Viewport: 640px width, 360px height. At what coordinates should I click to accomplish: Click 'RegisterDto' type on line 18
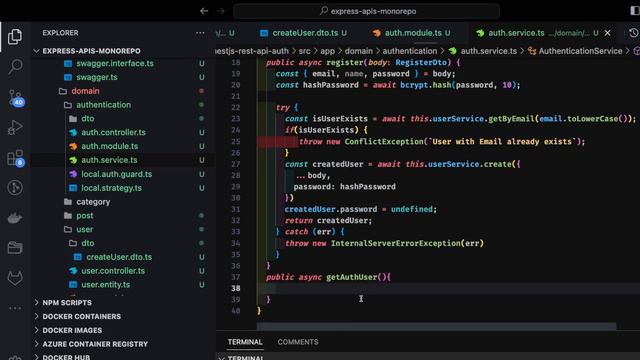[x=420, y=62]
